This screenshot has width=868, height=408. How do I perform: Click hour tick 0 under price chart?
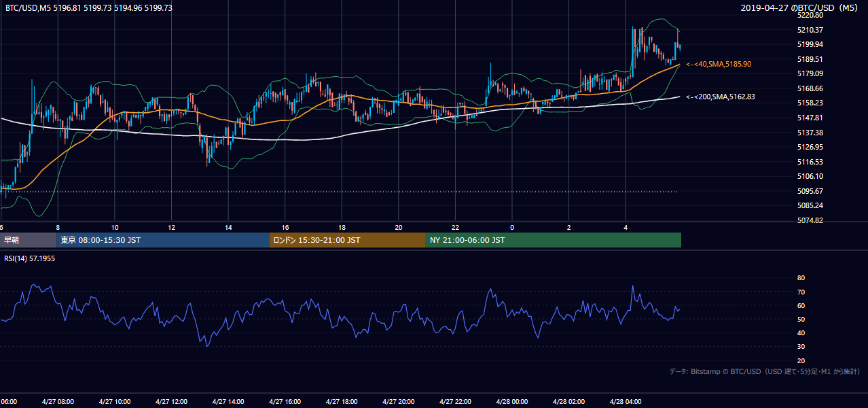[x=512, y=228]
